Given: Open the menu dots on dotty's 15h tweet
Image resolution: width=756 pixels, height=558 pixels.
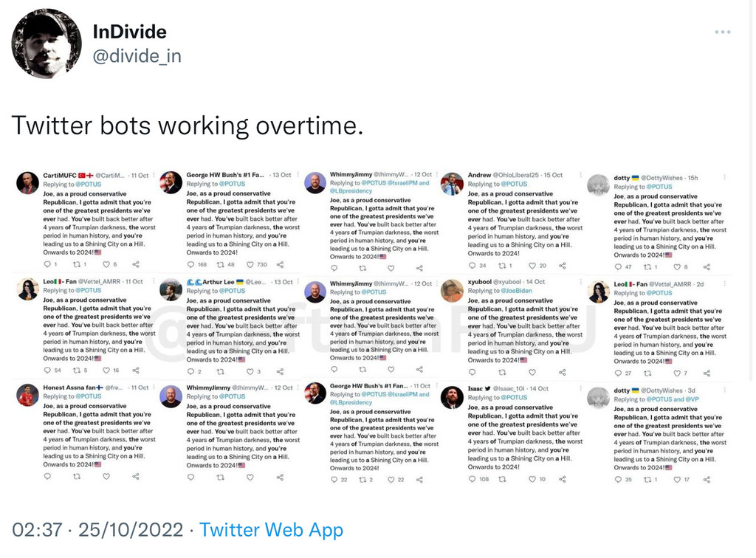Looking at the screenshot, I should click(724, 177).
